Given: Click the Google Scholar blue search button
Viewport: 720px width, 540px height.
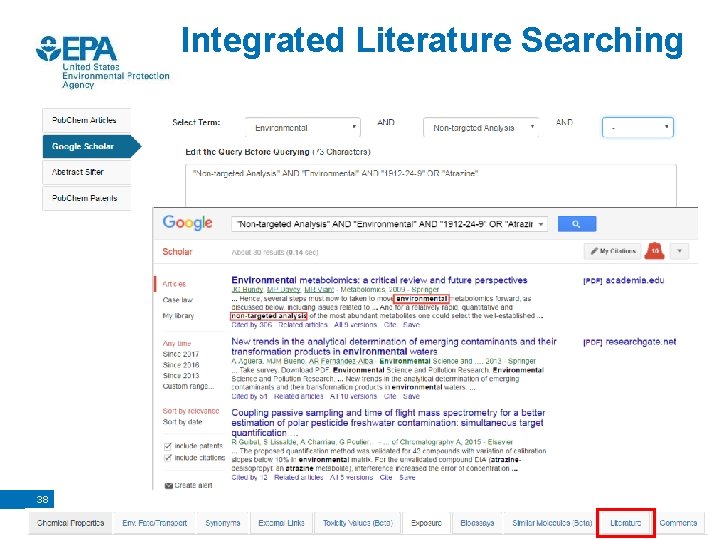Looking at the screenshot, I should 577,224.
